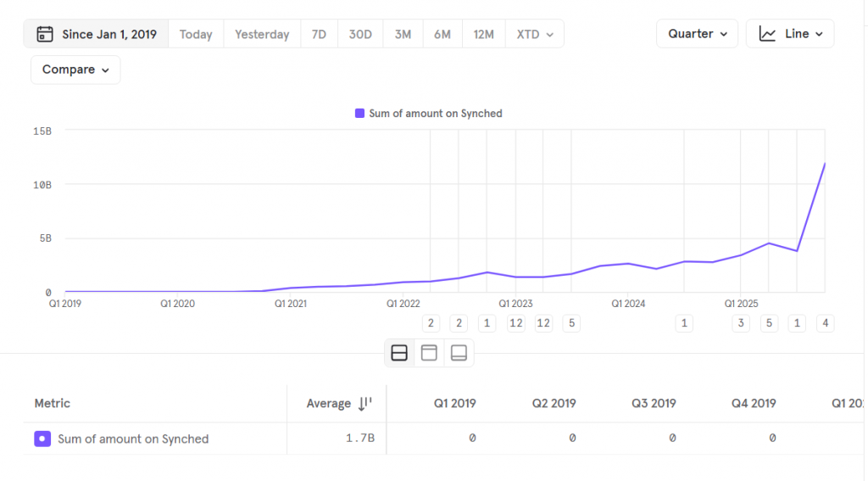This screenshot has width=868, height=481.
Task: Open the XTD date range dropdown
Action: 535,35
